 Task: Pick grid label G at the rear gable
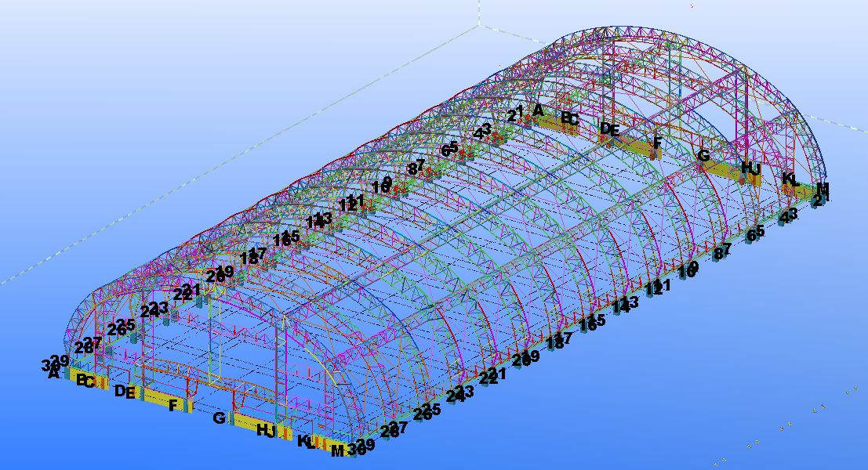click(703, 155)
